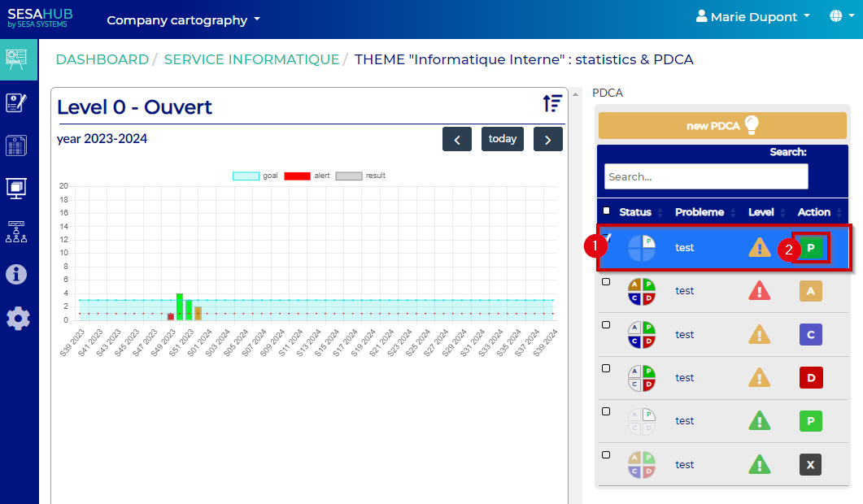Click the black X action badge
Image resolution: width=863 pixels, height=504 pixels.
810,464
